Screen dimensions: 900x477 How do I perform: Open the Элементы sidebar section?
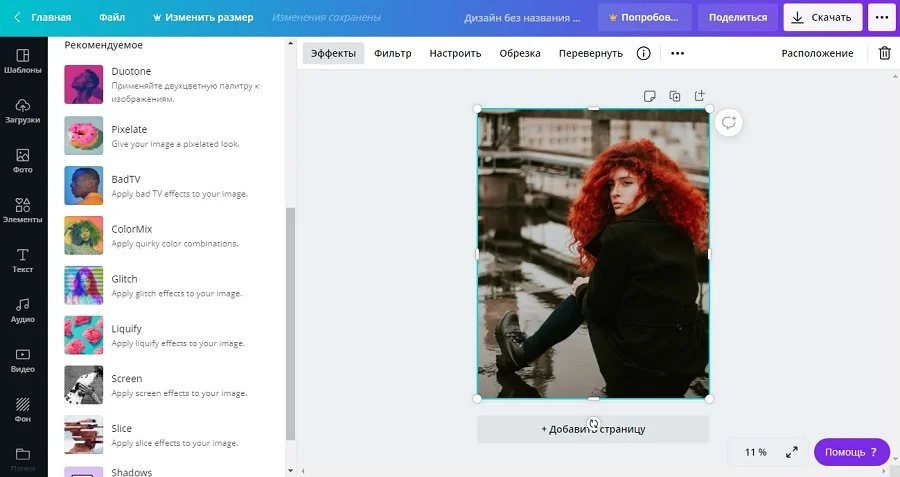click(23, 211)
